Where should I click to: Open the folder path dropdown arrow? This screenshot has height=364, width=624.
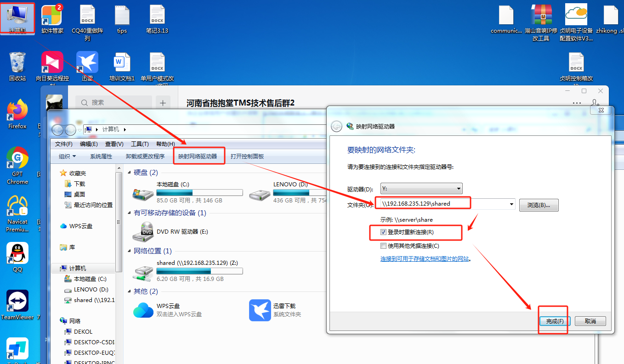click(x=511, y=204)
